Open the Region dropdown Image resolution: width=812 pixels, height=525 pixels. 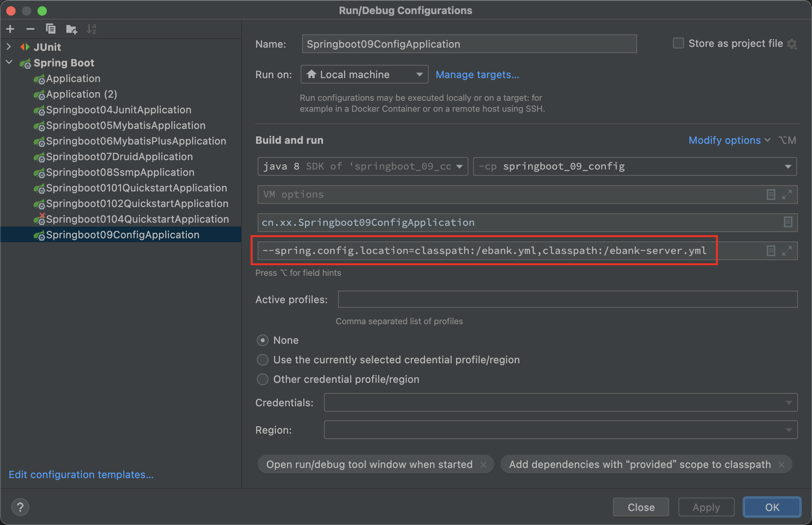point(561,430)
